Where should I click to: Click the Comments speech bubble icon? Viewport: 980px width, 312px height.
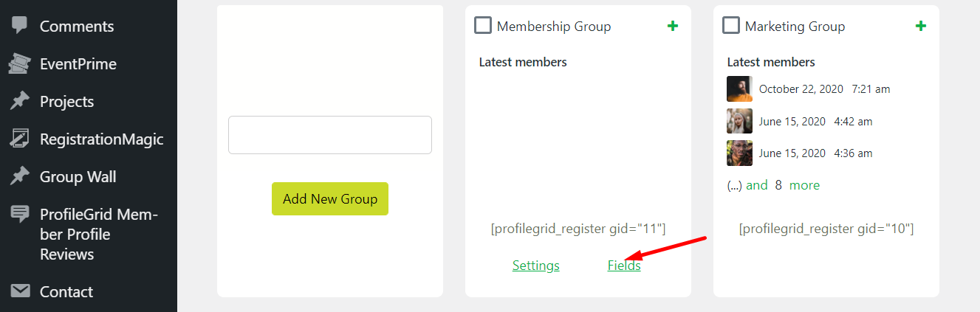coord(20,26)
